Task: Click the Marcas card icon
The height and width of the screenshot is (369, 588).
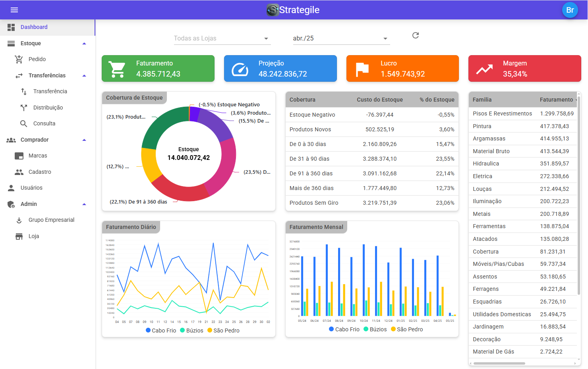Action: pos(19,156)
